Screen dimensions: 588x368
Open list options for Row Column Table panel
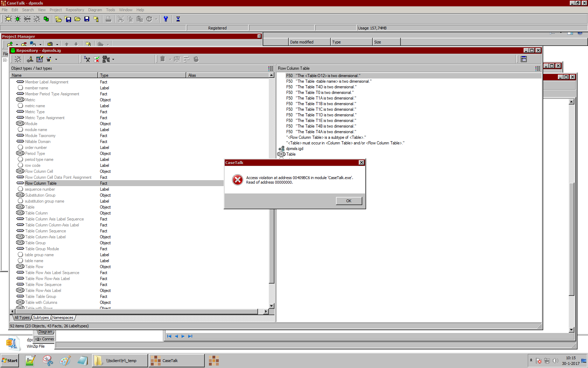[538, 68]
